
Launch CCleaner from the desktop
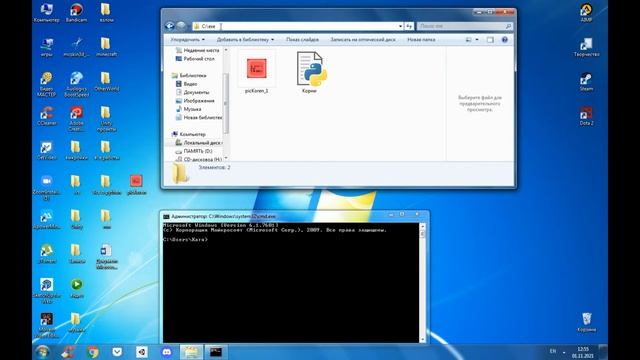[47, 116]
